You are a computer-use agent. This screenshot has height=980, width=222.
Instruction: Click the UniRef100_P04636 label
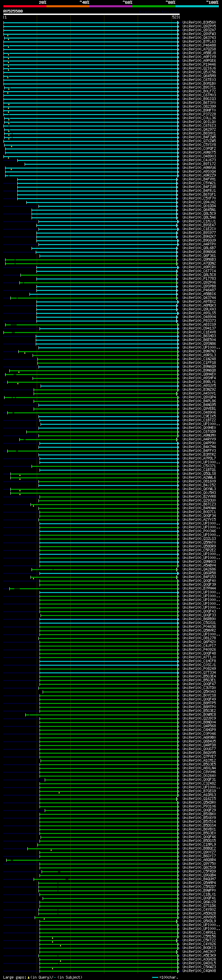coord(199,626)
